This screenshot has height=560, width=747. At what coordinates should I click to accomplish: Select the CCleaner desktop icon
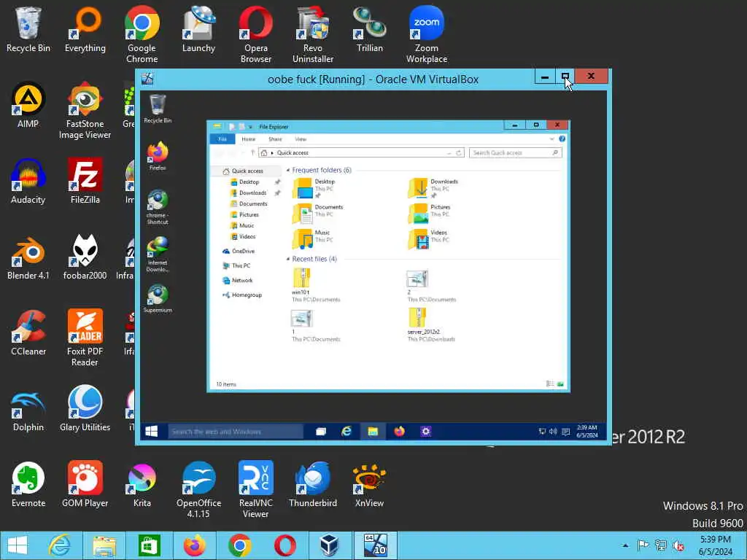click(28, 333)
